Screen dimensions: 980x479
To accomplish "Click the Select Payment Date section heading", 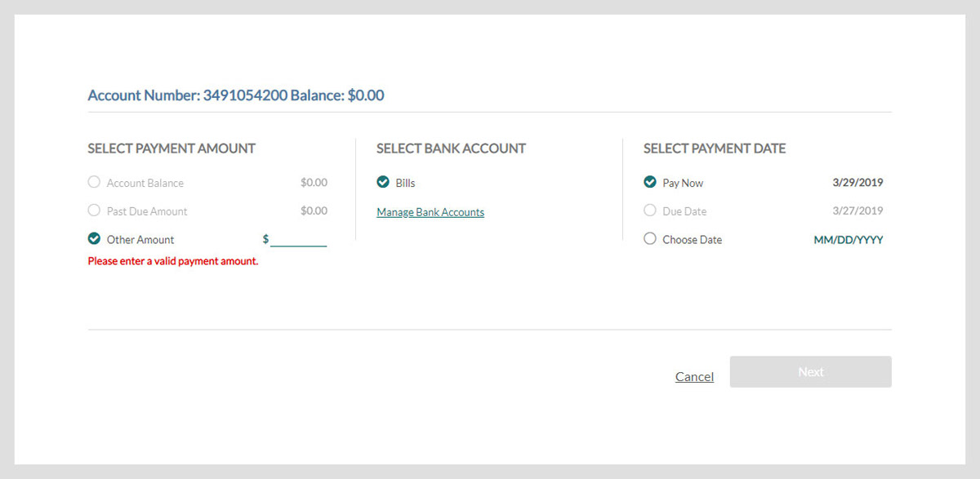I will (x=715, y=149).
